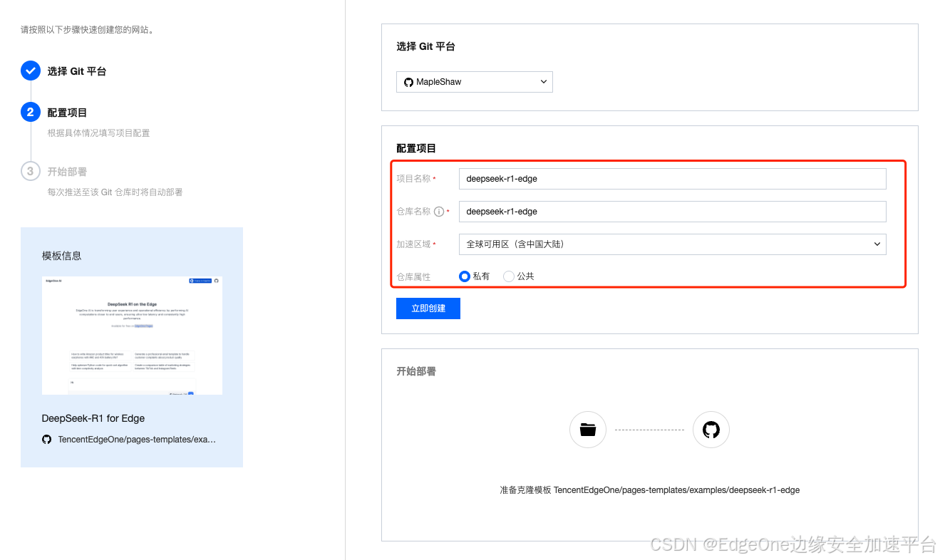
Task: Click the info icon next to 仓库名称
Action: [439, 212]
